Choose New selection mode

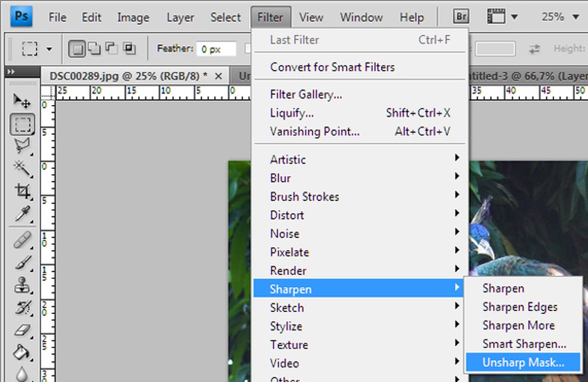[77, 49]
